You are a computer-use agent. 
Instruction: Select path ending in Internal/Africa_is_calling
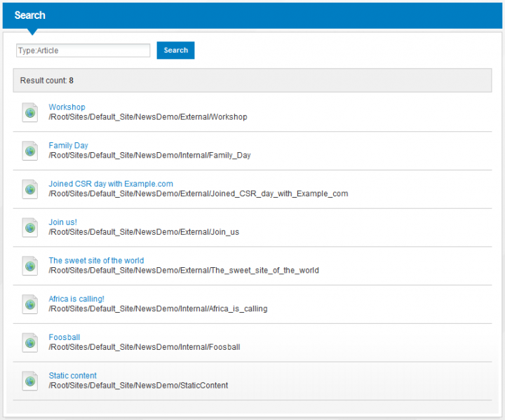(158, 309)
